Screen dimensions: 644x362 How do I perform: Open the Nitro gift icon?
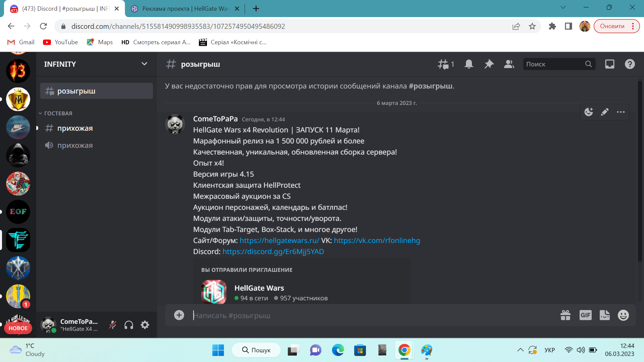pyautogui.click(x=566, y=315)
